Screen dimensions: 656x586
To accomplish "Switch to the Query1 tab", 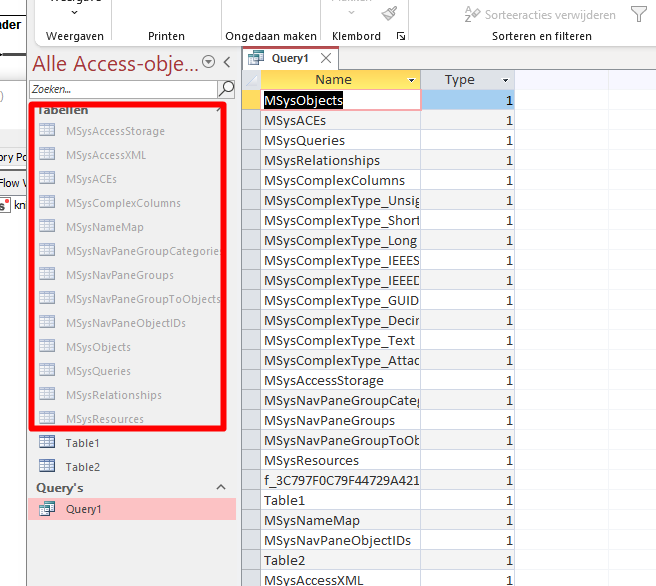I will tap(290, 58).
